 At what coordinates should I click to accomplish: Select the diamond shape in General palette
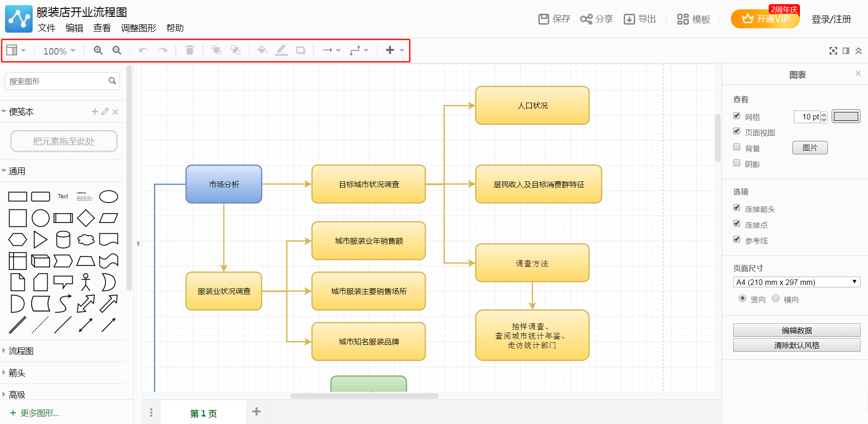coord(86,218)
